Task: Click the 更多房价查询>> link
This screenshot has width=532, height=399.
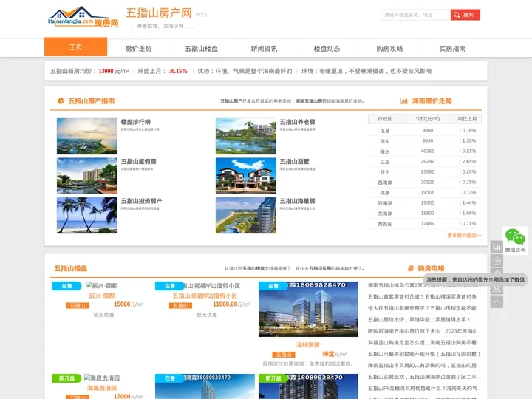Action: (x=464, y=236)
